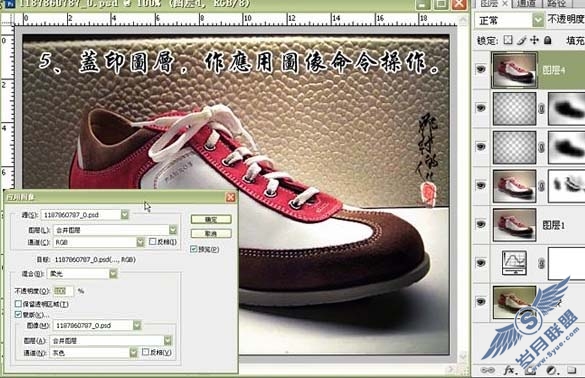The image size is (585, 378).
Task: Toggle visibility of second layer with transparent thumbnail
Action: tap(481, 108)
